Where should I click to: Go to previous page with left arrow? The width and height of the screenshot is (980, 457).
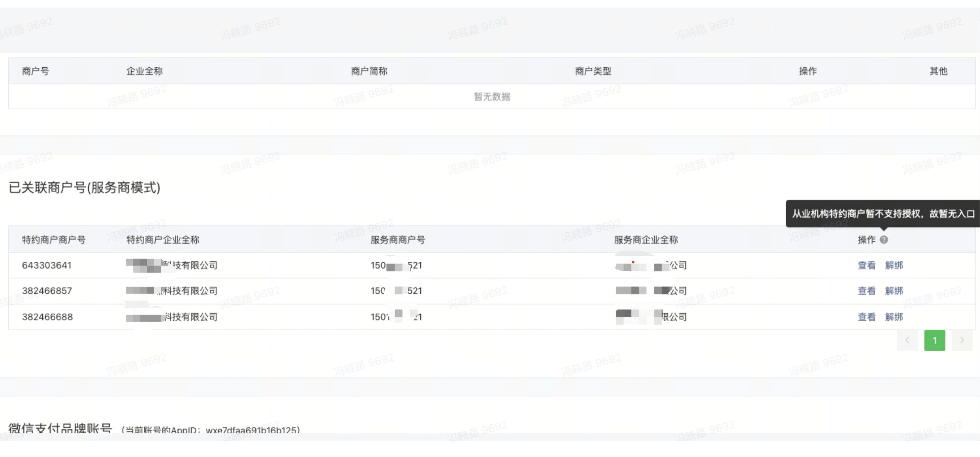tap(907, 340)
